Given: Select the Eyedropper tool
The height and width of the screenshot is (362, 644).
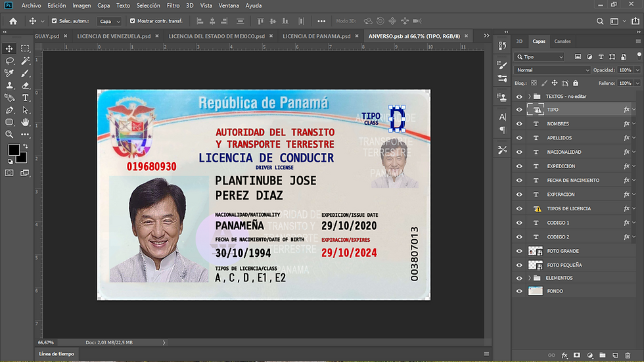Looking at the screenshot, I should (9, 73).
